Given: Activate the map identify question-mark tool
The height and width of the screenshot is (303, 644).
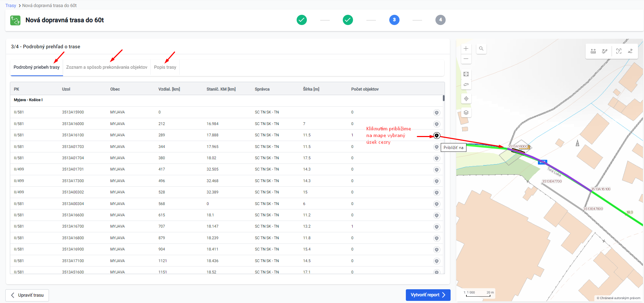Looking at the screenshot, I should point(619,51).
